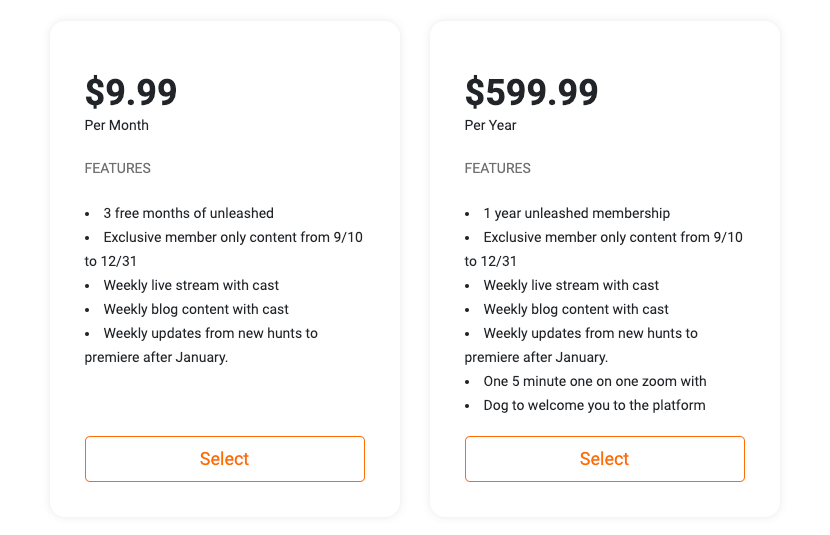This screenshot has height=535, width=830.
Task: Click monthly card's exclusive member content item
Action: (222, 238)
